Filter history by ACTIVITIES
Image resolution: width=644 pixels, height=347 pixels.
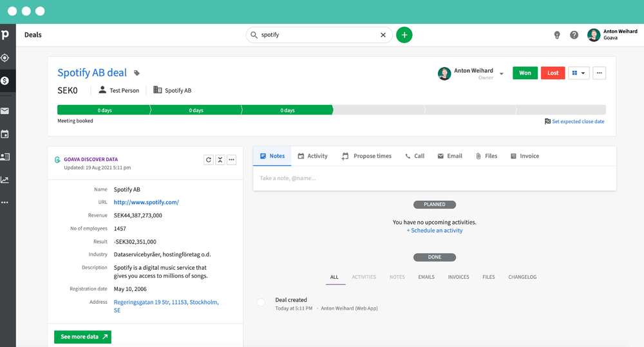tap(364, 277)
